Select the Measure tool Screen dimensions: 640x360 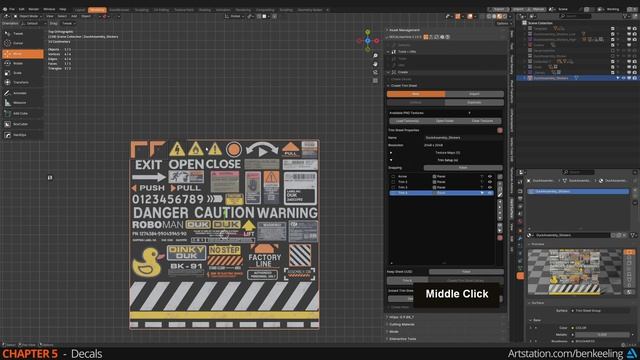(22, 103)
